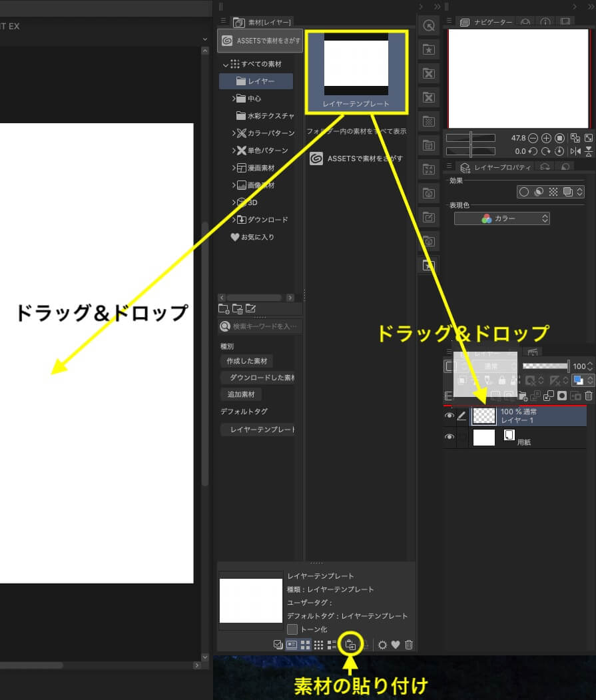Screen dimensions: 596x700
Task: Open the material property edit icon
Action: pyautogui.click(x=250, y=308)
